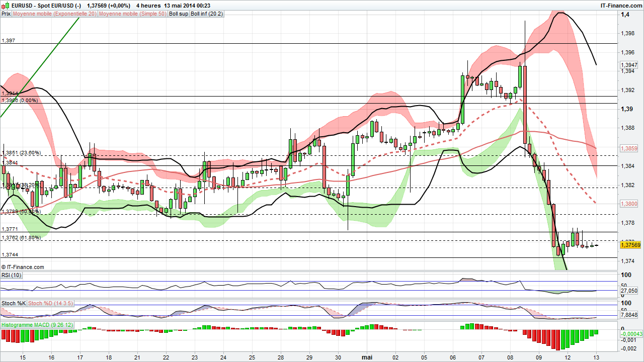Select the 1,3762 (61.80%) Fibonacci level label
The image size is (644, 362).
(x=21, y=238)
